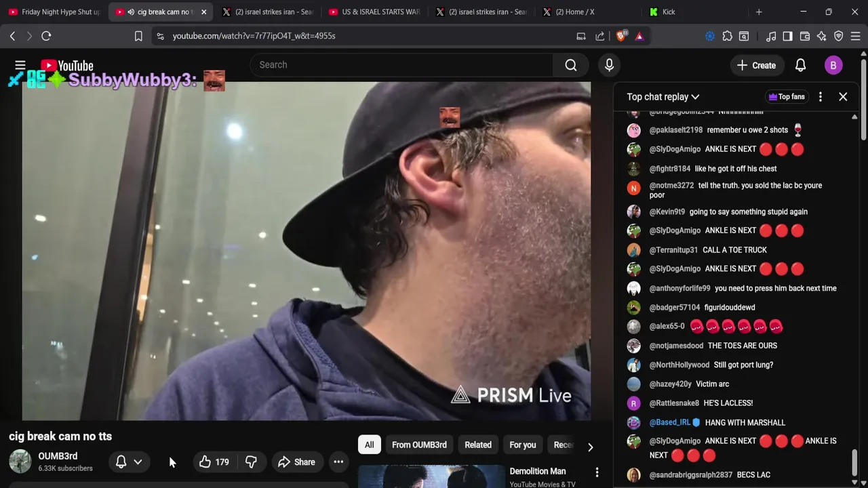Select the Related filter chip
The width and height of the screenshot is (868, 488).
tap(478, 445)
